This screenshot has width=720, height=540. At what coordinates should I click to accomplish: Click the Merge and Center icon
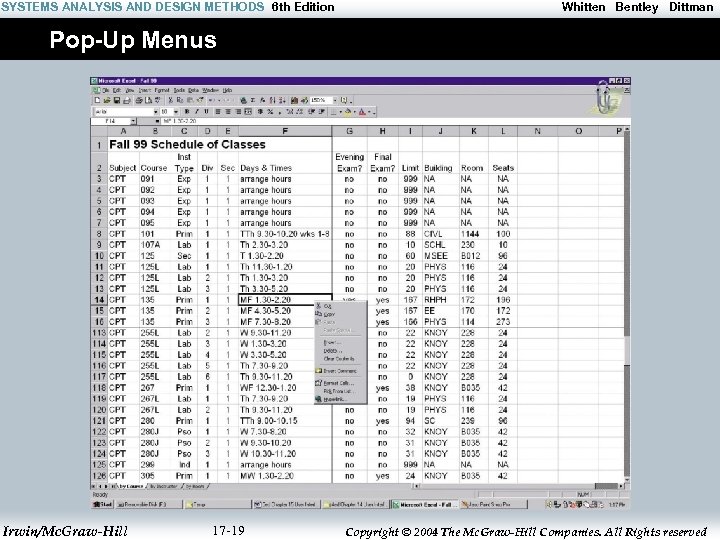click(x=248, y=112)
